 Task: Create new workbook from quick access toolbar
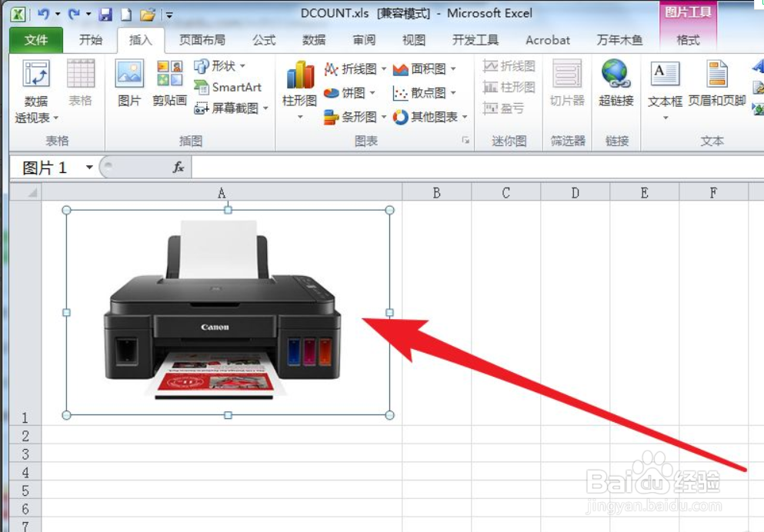(x=126, y=15)
